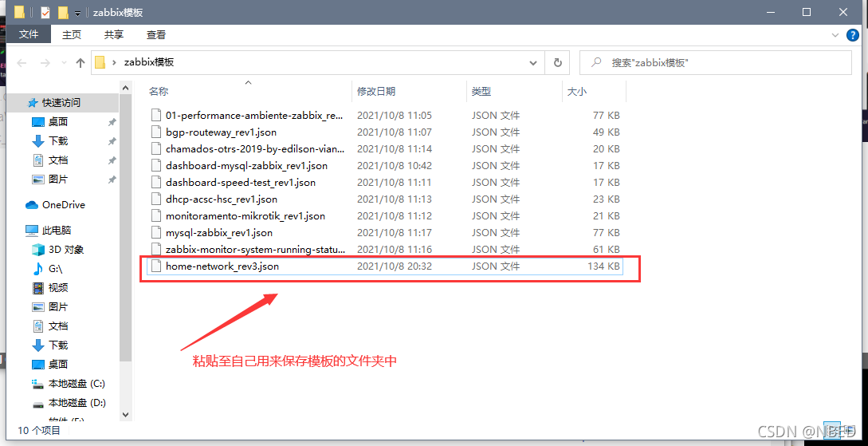Select file dashboard-mysql-zabbix_rev1.json
This screenshot has width=868, height=446.
(246, 165)
